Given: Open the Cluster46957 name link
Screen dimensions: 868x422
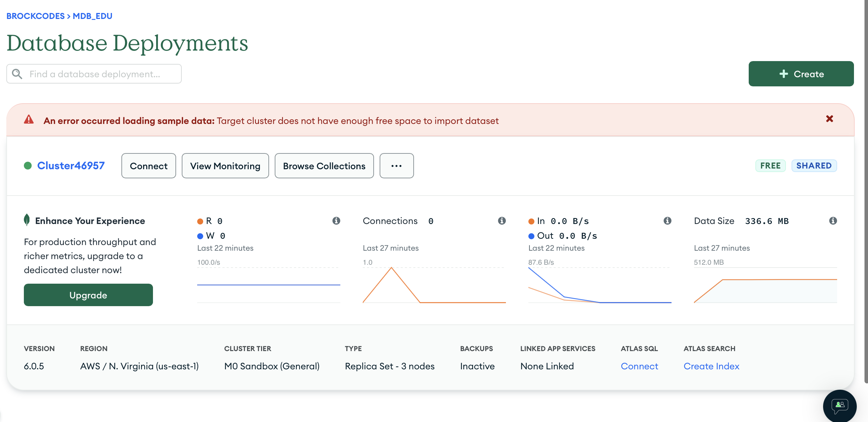Looking at the screenshot, I should (71, 165).
